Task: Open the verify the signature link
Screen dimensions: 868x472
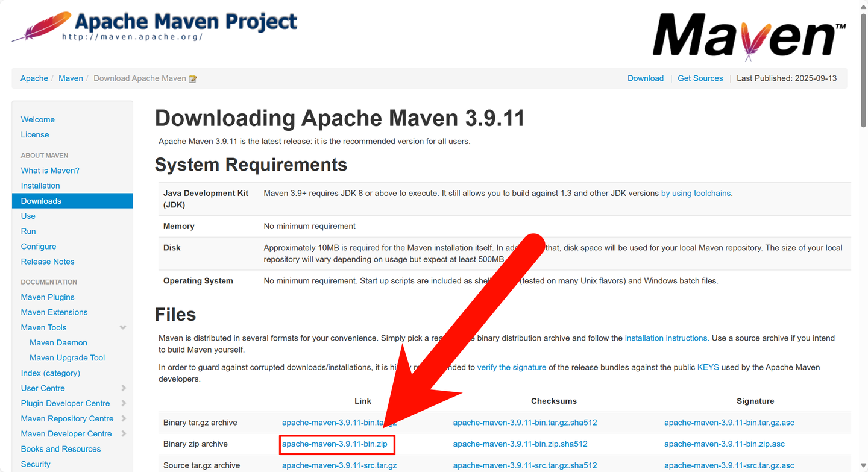Action: (512, 367)
